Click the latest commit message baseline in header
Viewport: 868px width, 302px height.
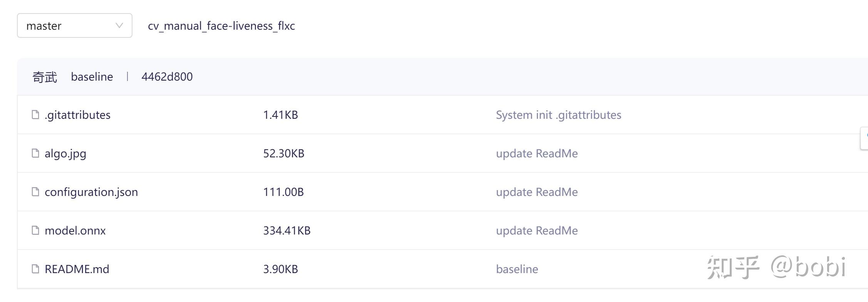point(92,77)
